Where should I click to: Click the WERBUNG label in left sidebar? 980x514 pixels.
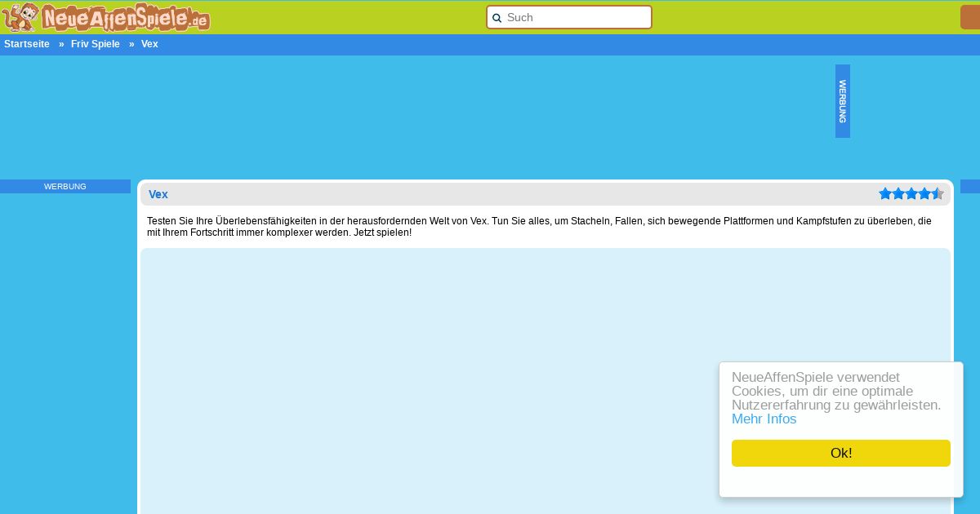[65, 187]
